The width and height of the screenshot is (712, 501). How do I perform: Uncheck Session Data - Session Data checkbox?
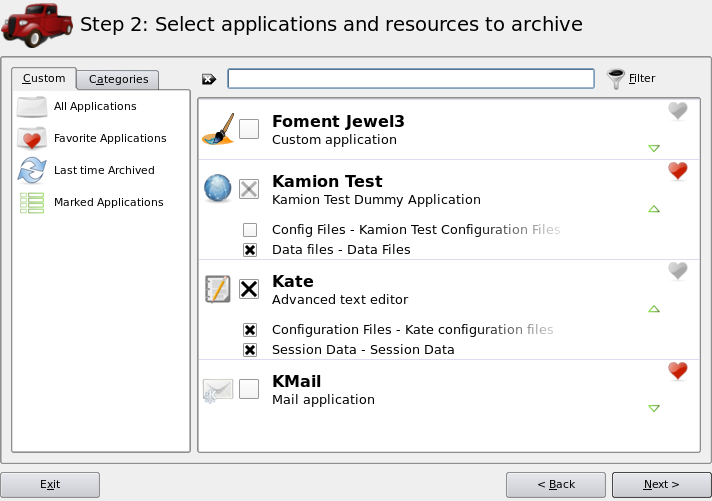(250, 350)
